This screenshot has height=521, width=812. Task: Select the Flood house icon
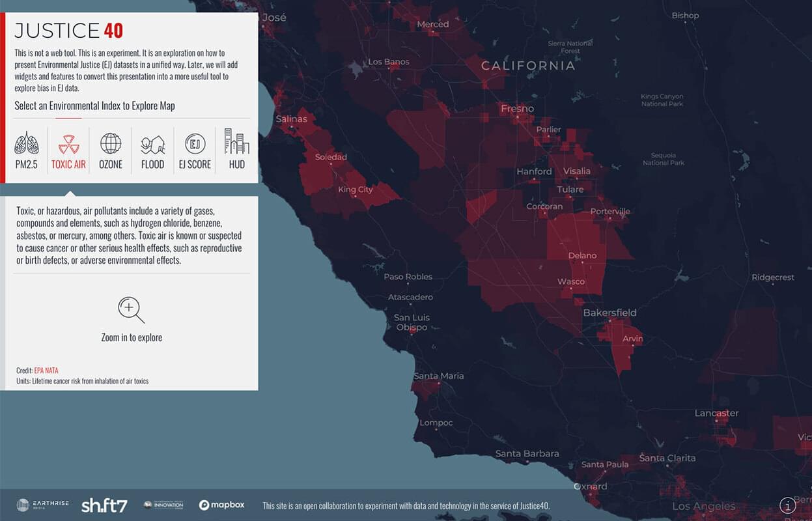(x=152, y=144)
